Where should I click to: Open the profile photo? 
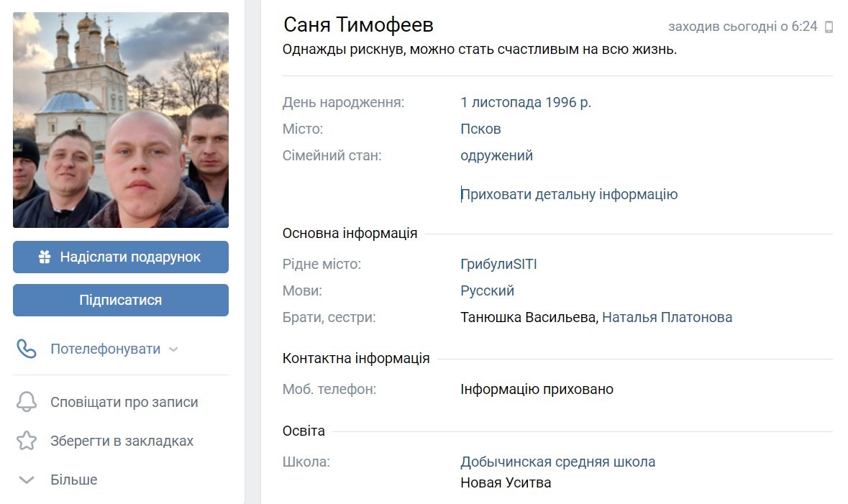[x=121, y=120]
